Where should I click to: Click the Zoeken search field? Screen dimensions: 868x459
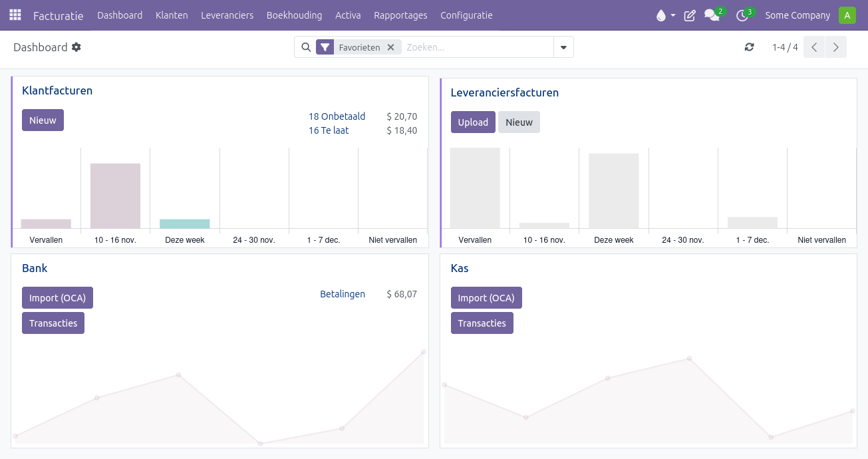(478, 47)
